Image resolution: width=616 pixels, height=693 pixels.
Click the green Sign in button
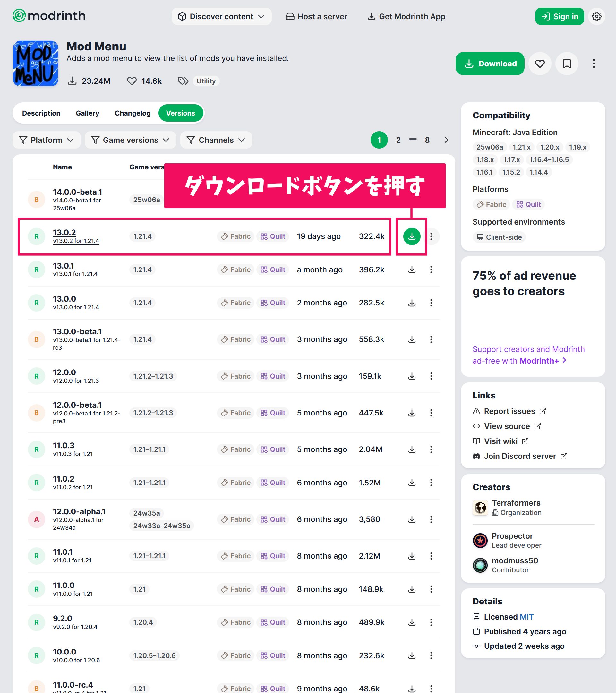[x=559, y=16]
